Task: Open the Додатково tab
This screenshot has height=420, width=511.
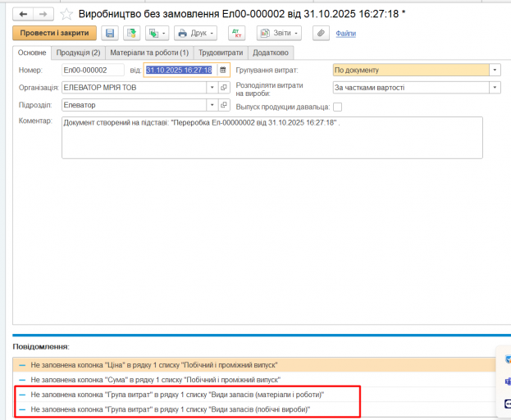Action: click(271, 52)
